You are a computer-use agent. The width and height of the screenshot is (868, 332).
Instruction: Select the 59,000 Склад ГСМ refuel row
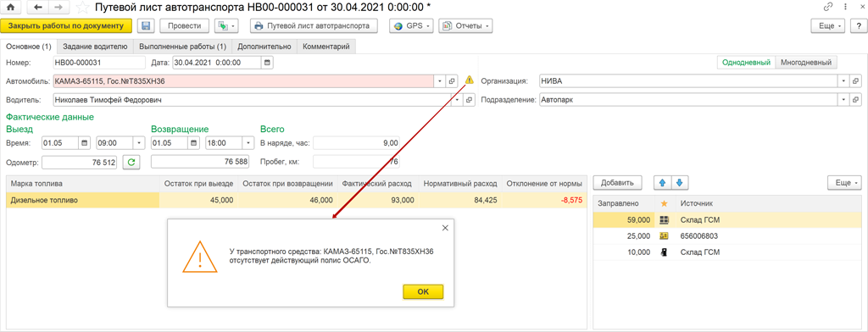(x=726, y=220)
